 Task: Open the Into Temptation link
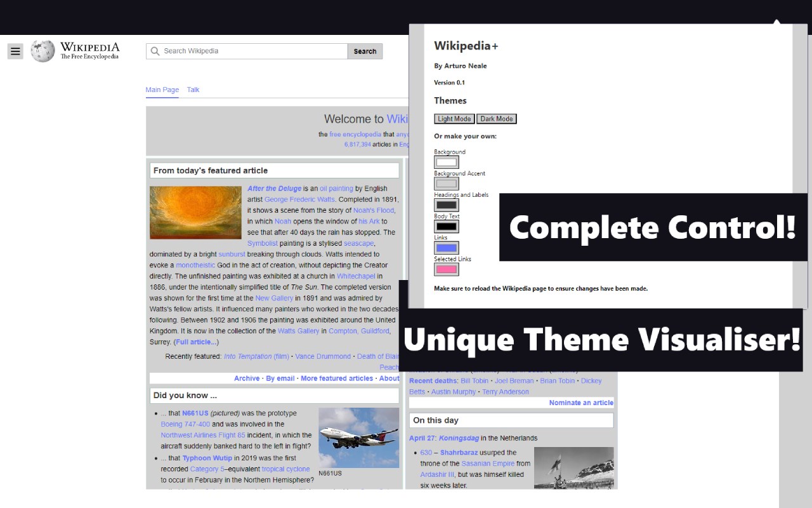click(x=256, y=356)
